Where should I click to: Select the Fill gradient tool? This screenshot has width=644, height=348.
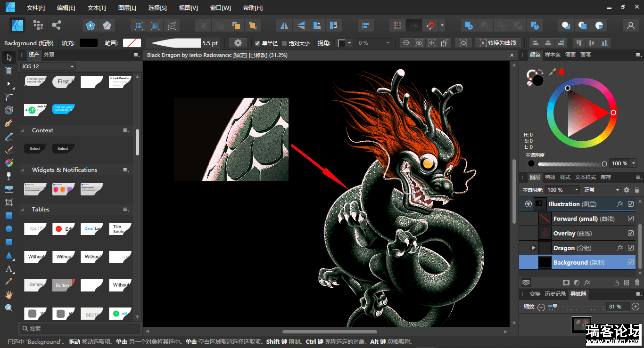9,163
